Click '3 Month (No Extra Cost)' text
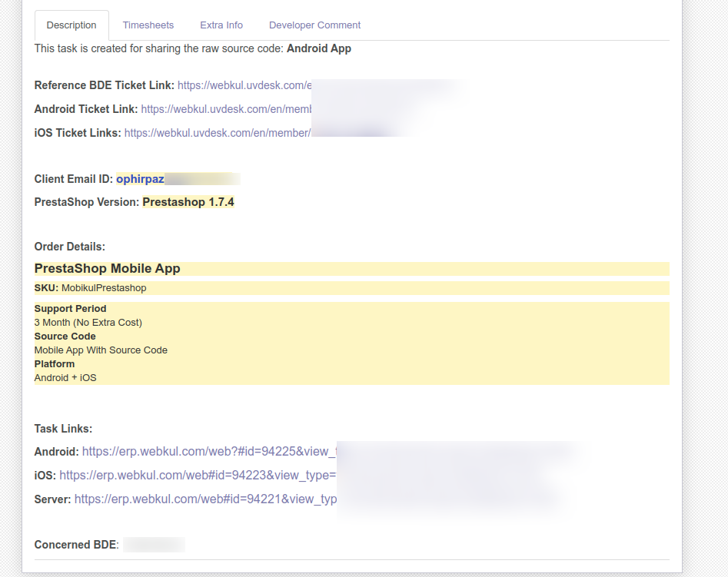 click(x=88, y=323)
